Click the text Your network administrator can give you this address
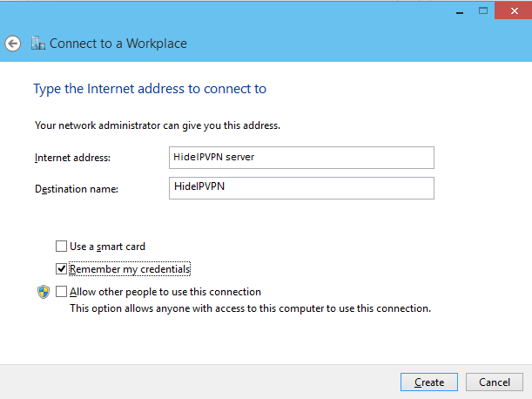Viewport: 532px width, 399px height. click(x=158, y=125)
